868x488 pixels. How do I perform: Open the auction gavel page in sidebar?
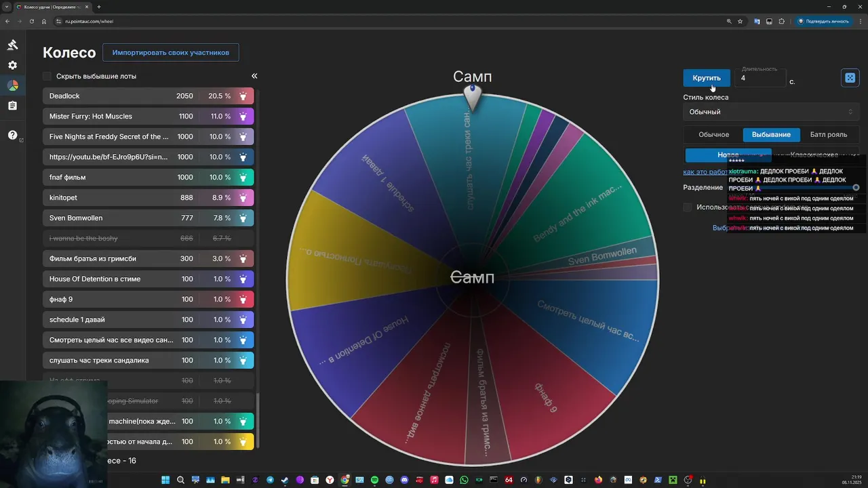(x=12, y=45)
